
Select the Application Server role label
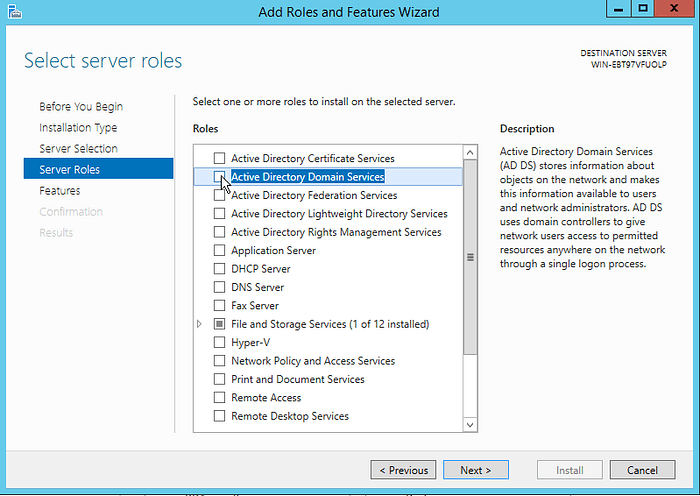pyautogui.click(x=273, y=251)
